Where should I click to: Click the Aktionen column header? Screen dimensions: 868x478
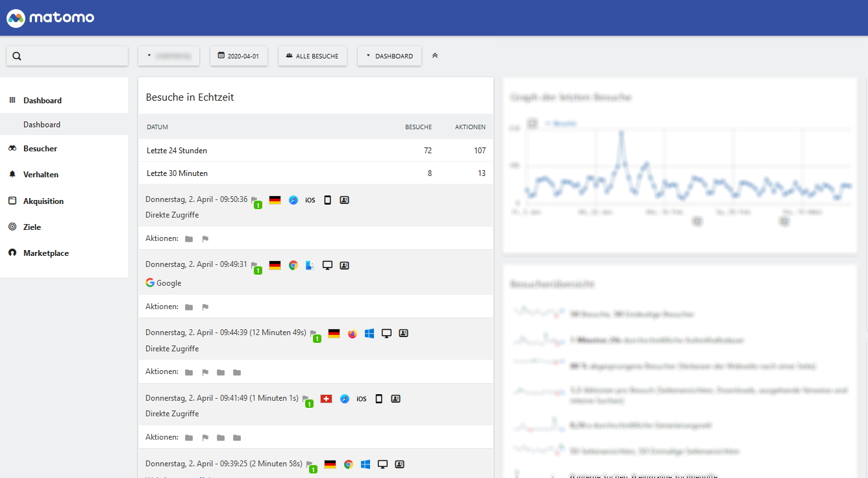click(470, 127)
